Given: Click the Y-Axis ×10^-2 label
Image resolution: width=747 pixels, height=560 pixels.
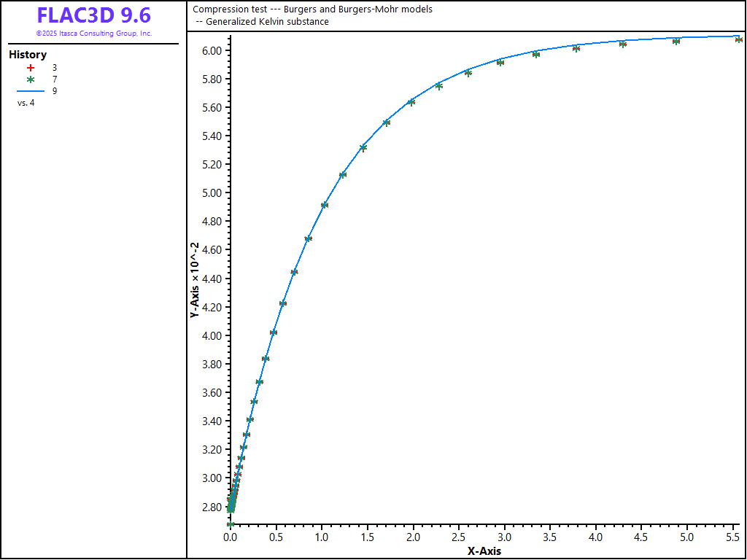Looking at the screenshot, I should pyautogui.click(x=195, y=281).
